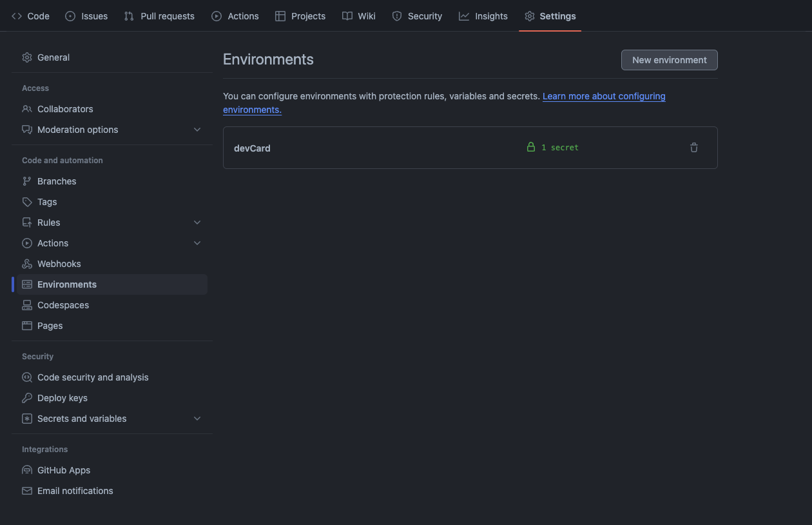Select Tags in sidebar

click(x=112, y=202)
